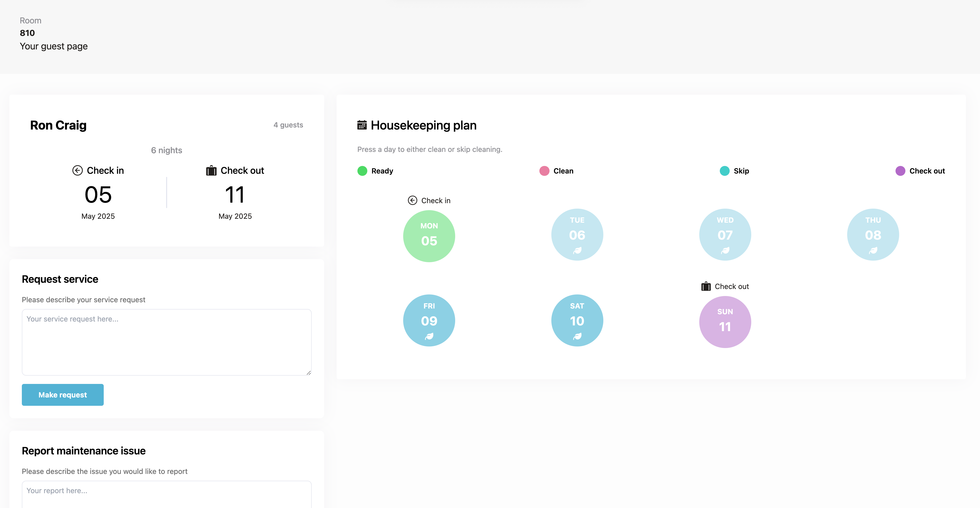Image resolution: width=980 pixels, height=508 pixels.
Task: Focus the service request text area
Action: (167, 342)
